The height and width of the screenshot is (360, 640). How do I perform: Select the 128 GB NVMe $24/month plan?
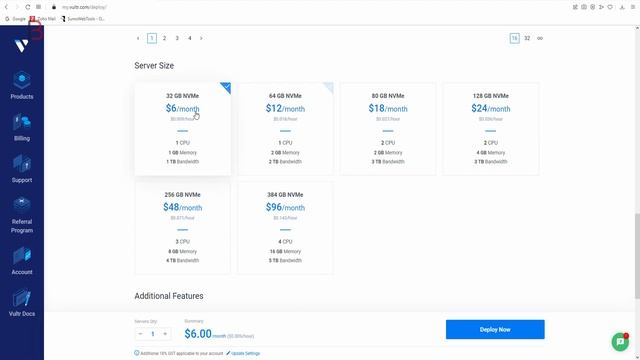(x=491, y=129)
